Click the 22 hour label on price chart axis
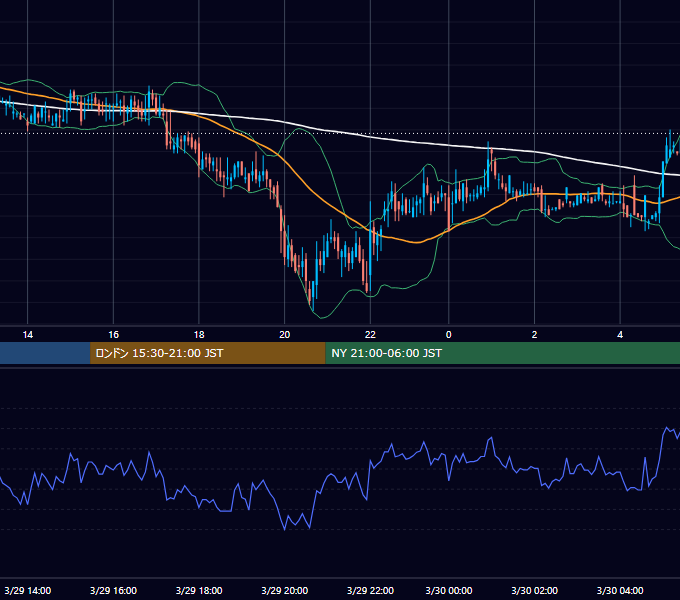 tap(370, 335)
